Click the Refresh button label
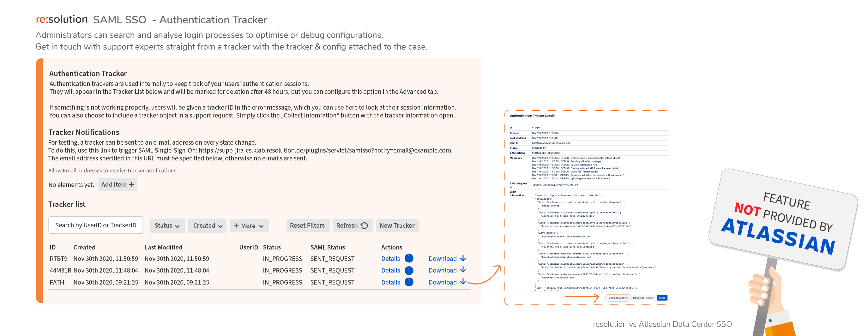The height and width of the screenshot is (336, 868). tap(347, 225)
